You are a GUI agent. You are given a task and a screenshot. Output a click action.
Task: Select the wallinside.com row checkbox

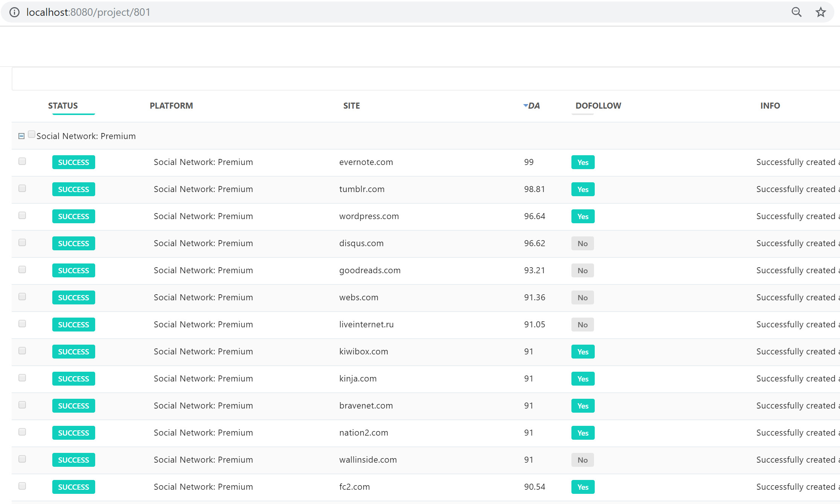22,459
